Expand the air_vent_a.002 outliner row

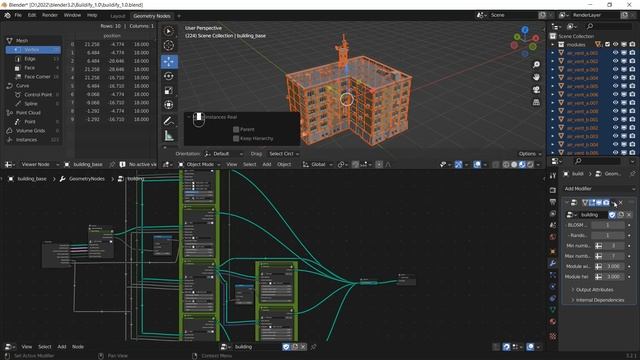pyautogui.click(x=553, y=61)
